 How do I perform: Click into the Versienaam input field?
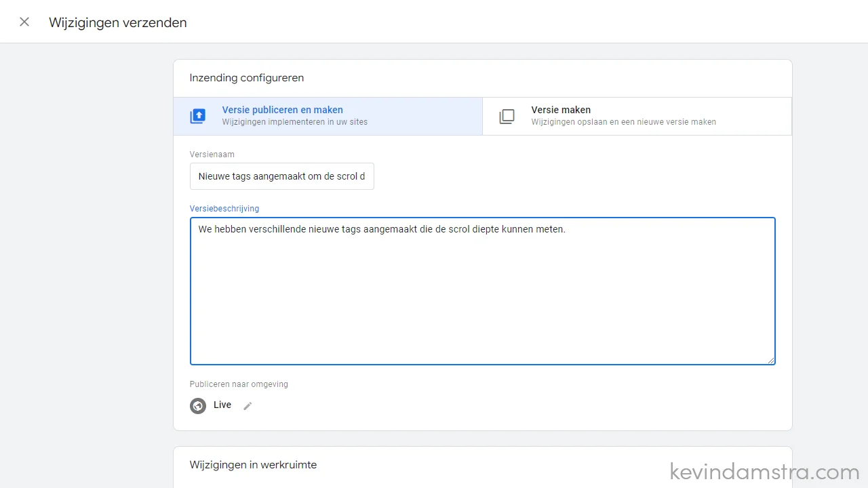coord(281,176)
